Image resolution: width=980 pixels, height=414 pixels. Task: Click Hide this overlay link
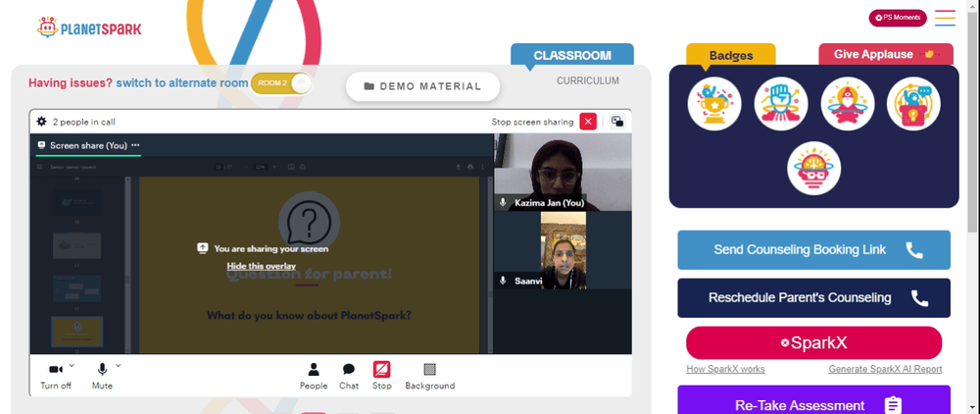(x=262, y=266)
